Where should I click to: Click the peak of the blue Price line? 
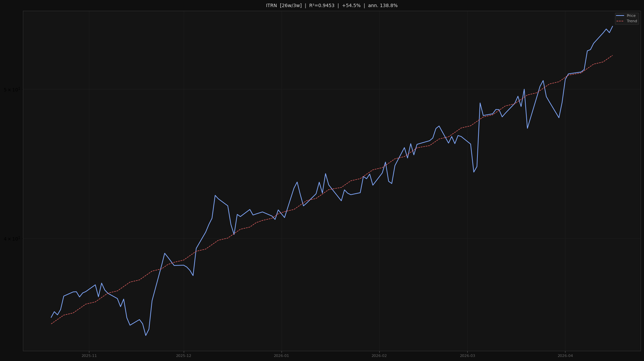(x=613, y=26)
